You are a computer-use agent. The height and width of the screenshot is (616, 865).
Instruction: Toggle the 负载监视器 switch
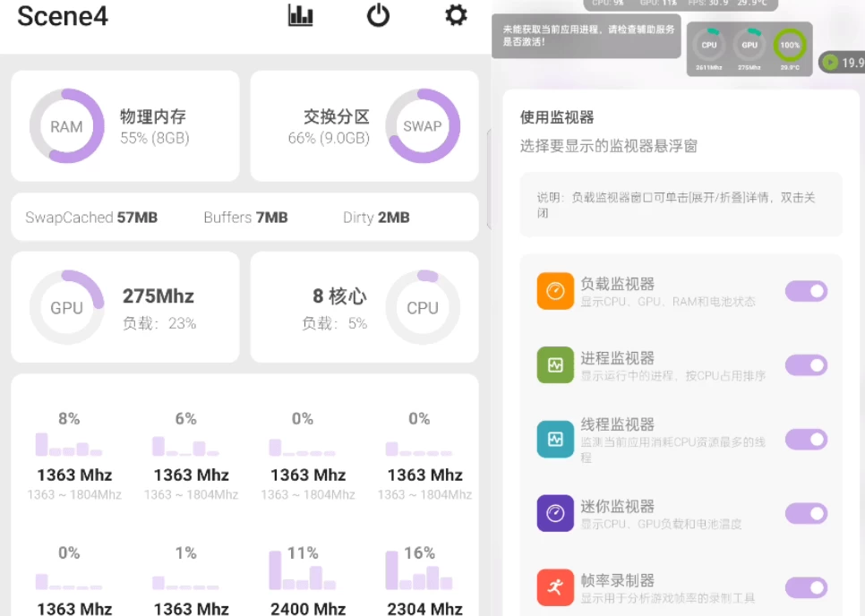(x=806, y=291)
